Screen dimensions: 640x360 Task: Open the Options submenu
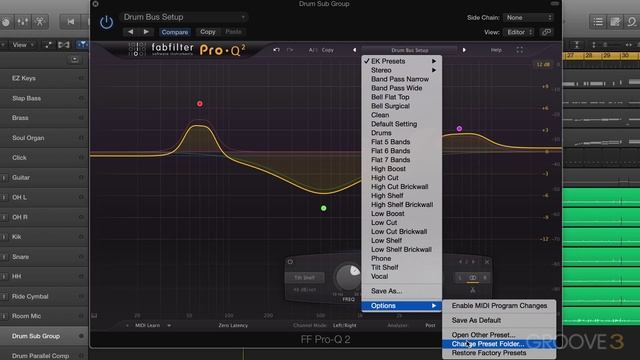point(401,306)
